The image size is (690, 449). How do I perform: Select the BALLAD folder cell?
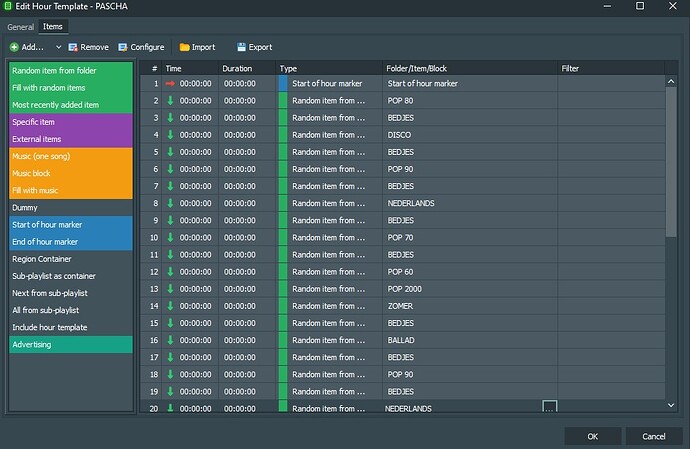click(470, 340)
